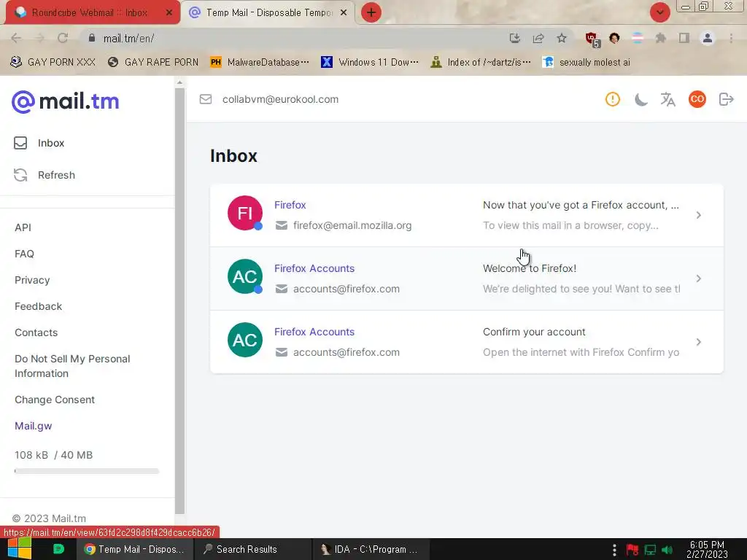Image resolution: width=747 pixels, height=560 pixels.
Task: Expand the Firefox email with its chevron
Action: pyautogui.click(x=698, y=215)
